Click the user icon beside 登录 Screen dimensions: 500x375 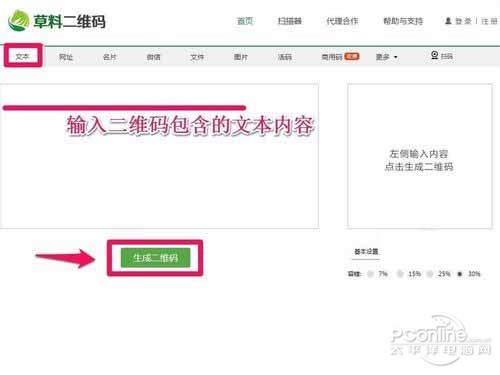point(448,21)
